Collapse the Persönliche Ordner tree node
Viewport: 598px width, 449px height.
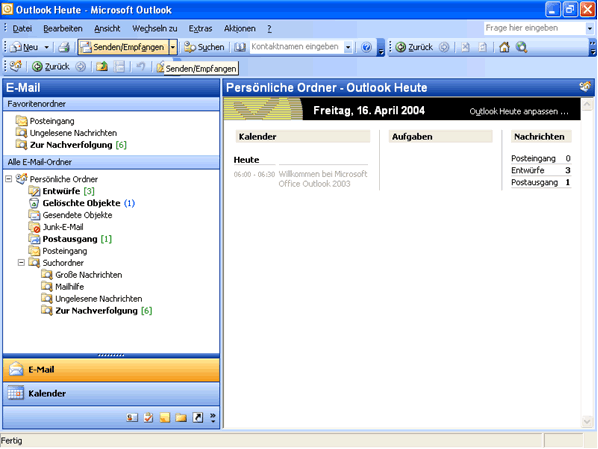[x=8, y=179]
